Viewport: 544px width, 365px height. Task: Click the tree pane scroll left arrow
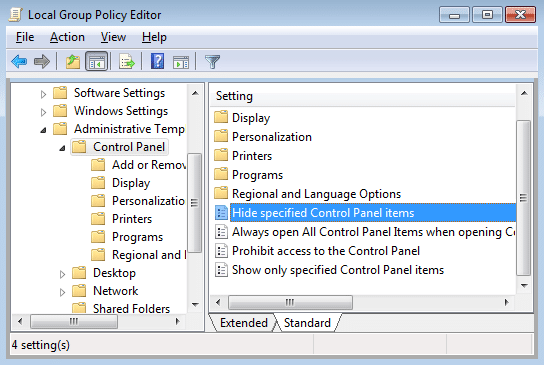20,321
